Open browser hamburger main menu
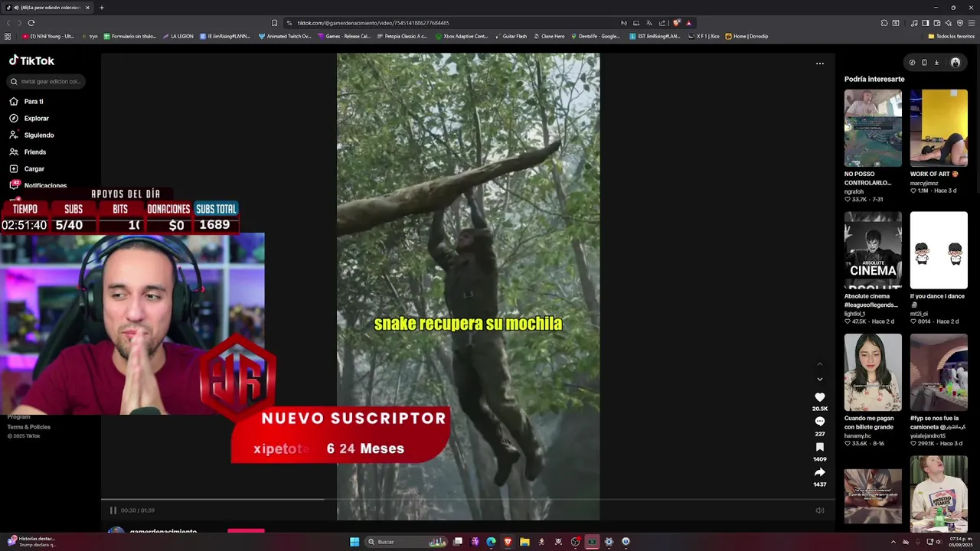The height and width of the screenshot is (551, 980). pyautogui.click(x=972, y=23)
